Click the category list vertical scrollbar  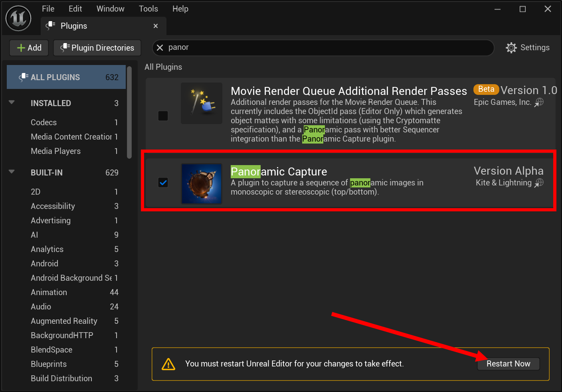click(x=129, y=112)
